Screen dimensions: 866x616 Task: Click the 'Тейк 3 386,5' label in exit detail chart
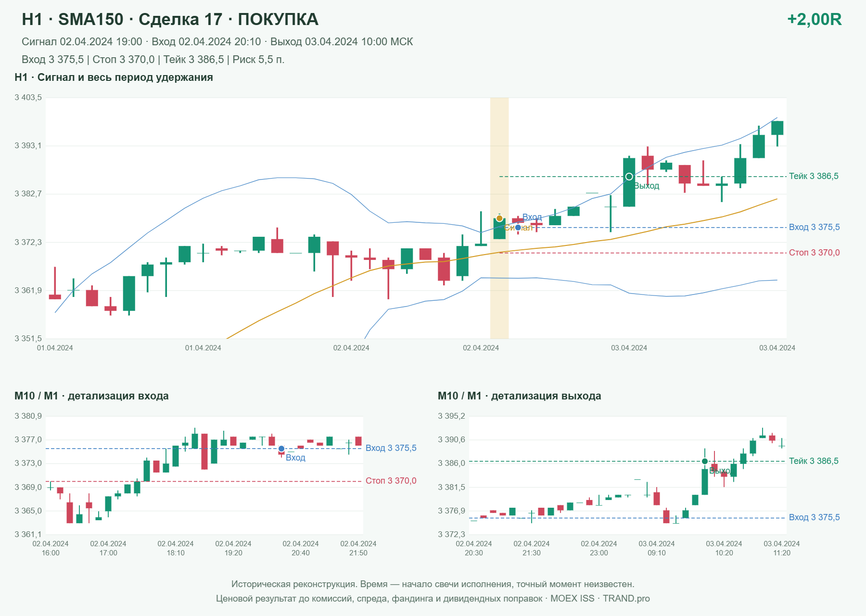pos(814,461)
